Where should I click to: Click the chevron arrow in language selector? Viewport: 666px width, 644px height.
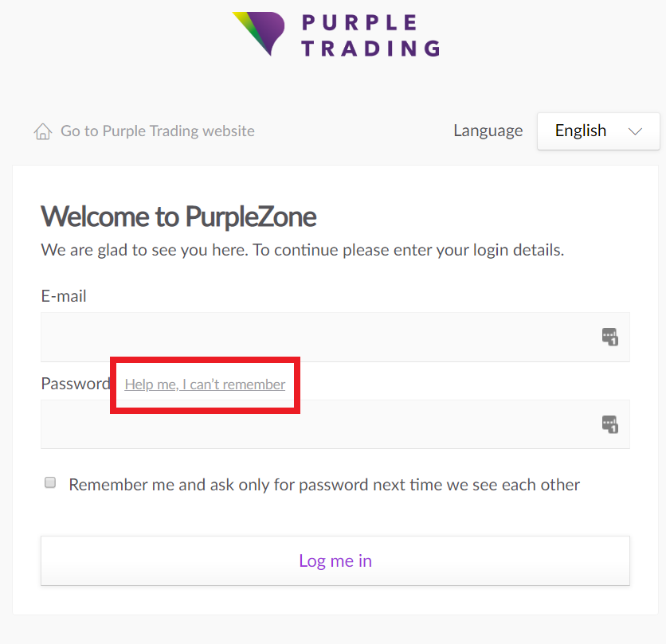click(635, 131)
